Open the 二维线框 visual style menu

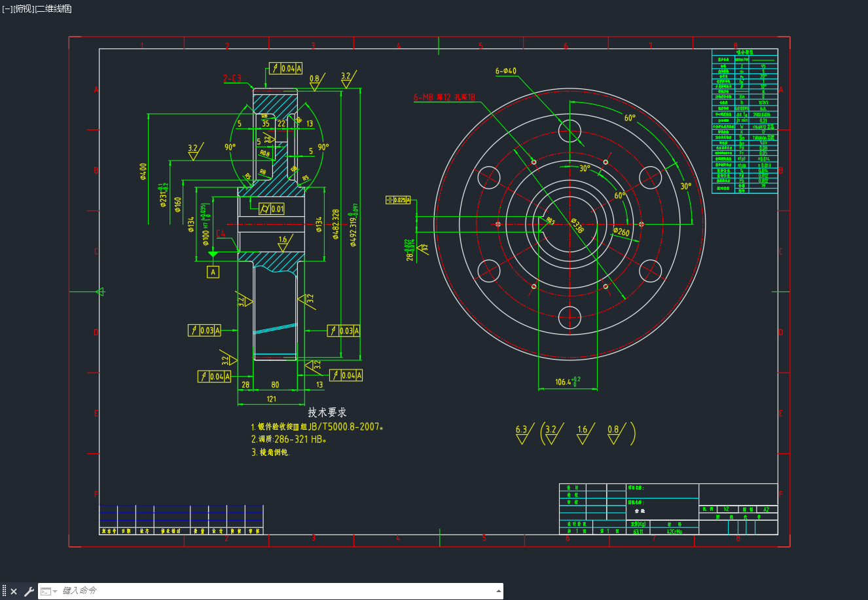point(54,9)
